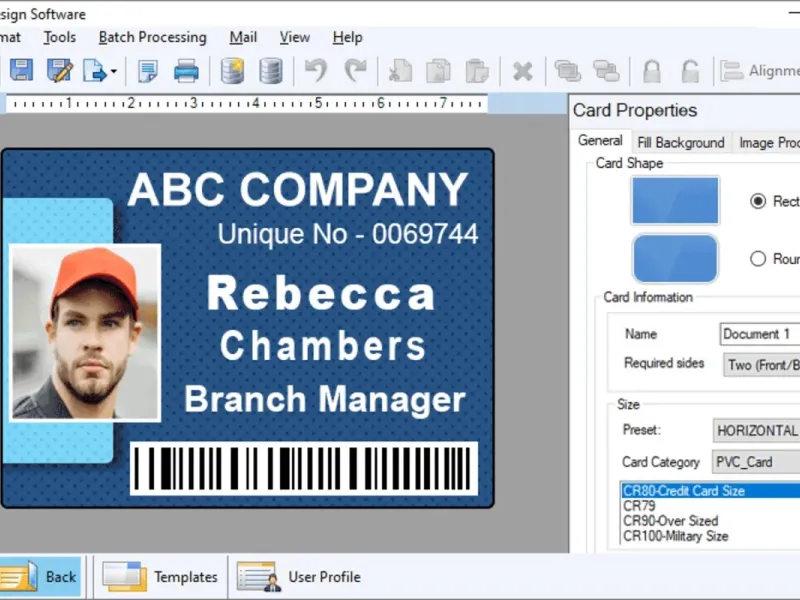This screenshot has height=600, width=800.
Task: Click the plain database cylinder icon
Action: (x=271, y=71)
